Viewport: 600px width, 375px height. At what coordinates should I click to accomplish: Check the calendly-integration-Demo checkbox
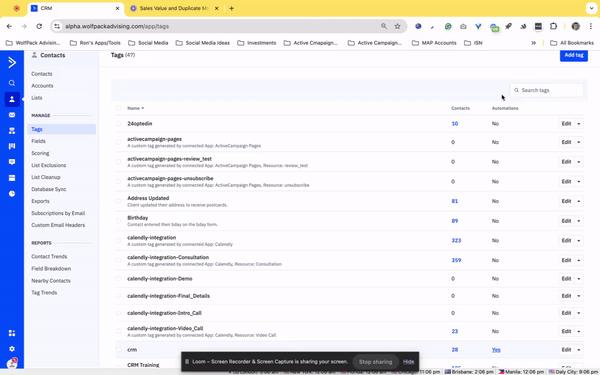click(x=119, y=279)
